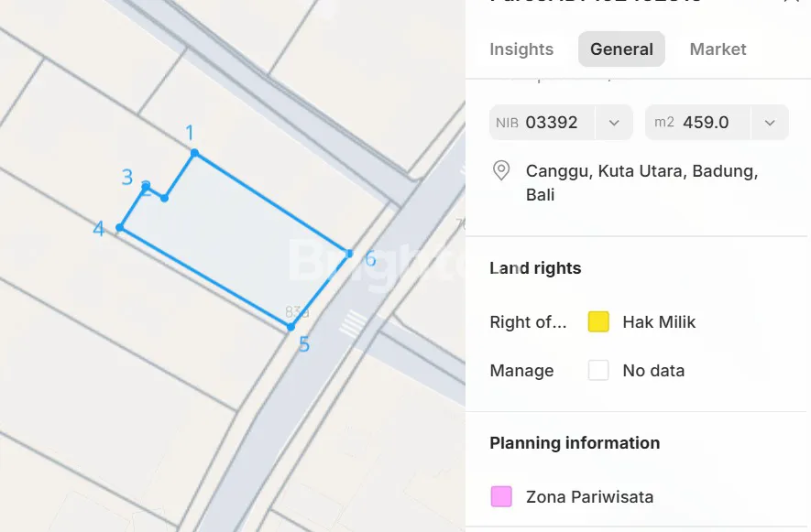Select parcel vertex point 1 on map

[194, 153]
